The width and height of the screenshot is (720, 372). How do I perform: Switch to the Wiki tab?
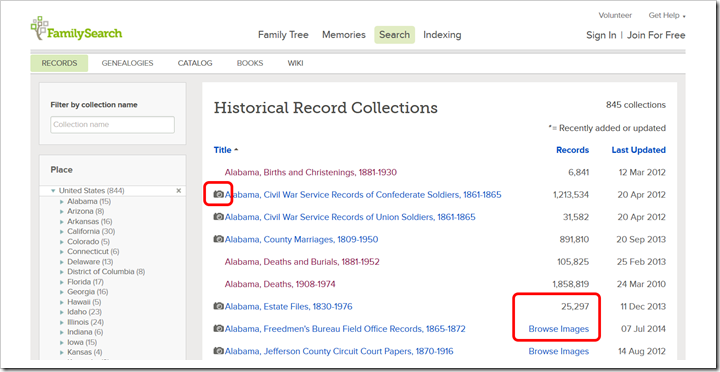point(295,63)
